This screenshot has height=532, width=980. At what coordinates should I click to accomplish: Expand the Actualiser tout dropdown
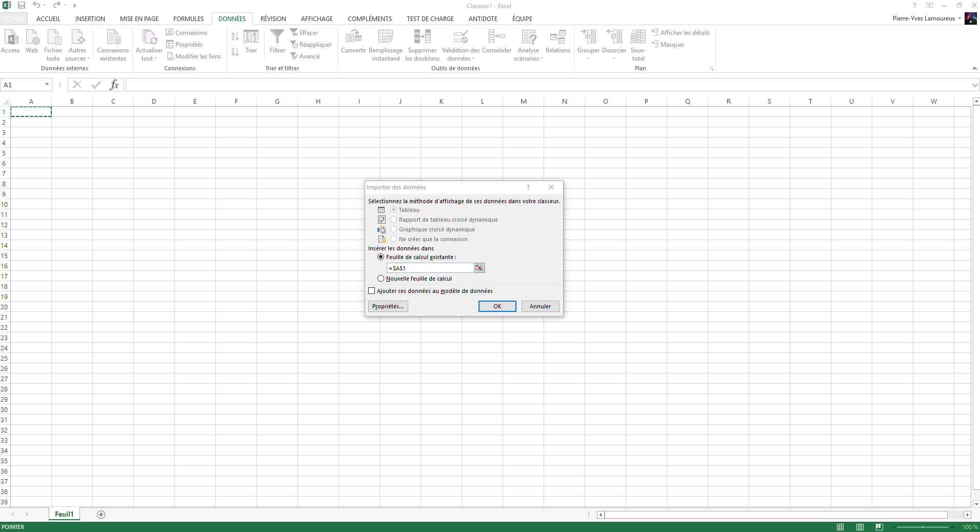155,59
